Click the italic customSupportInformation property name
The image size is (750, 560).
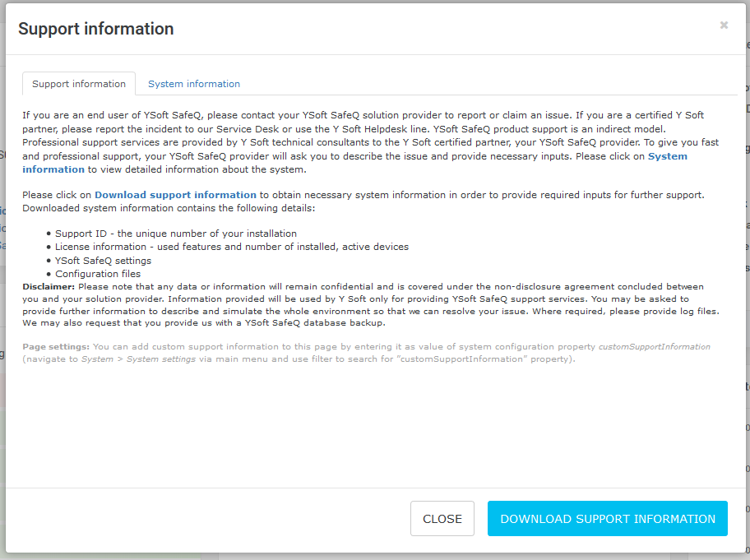(x=653, y=347)
